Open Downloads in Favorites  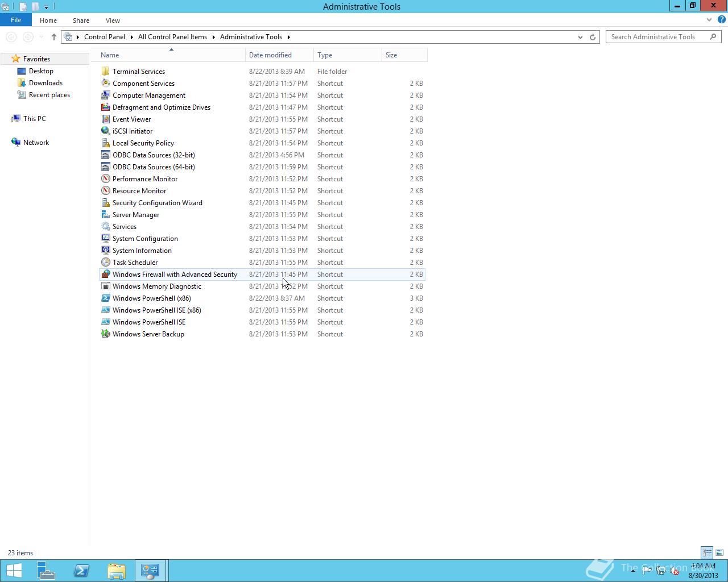coord(45,83)
